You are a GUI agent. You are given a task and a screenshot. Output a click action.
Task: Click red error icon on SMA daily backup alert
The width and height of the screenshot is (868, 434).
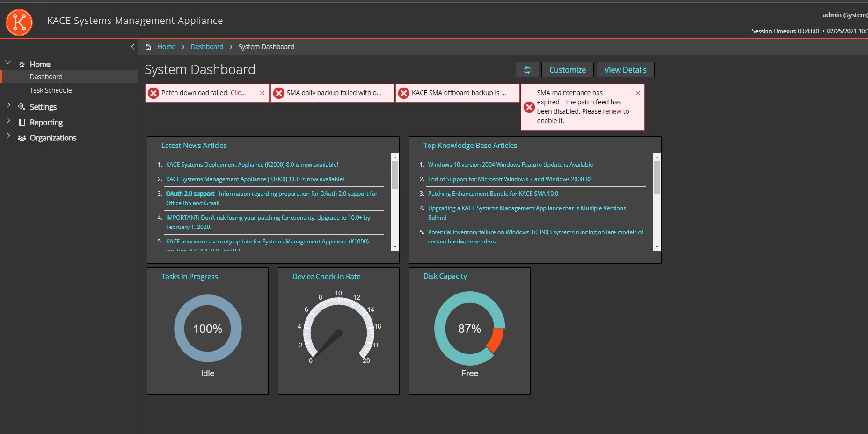(279, 93)
